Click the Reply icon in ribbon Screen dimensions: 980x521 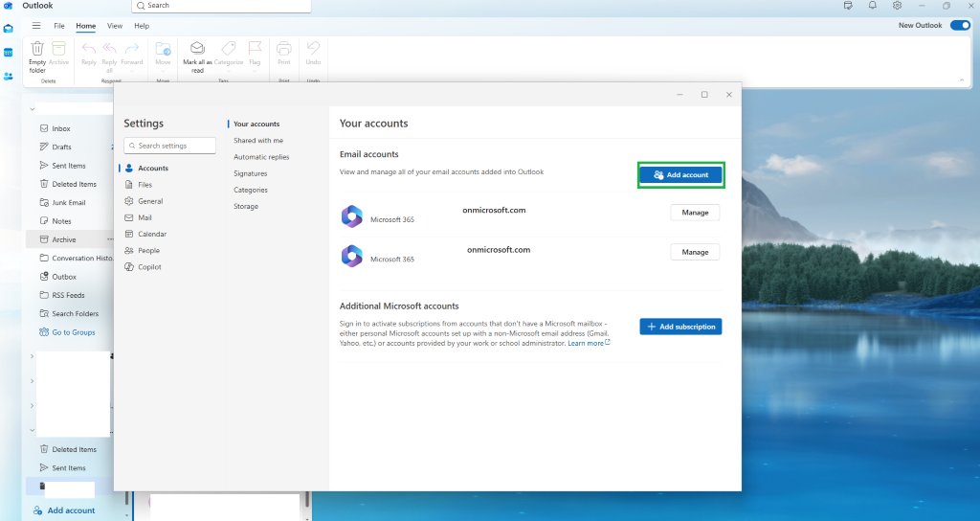89,49
